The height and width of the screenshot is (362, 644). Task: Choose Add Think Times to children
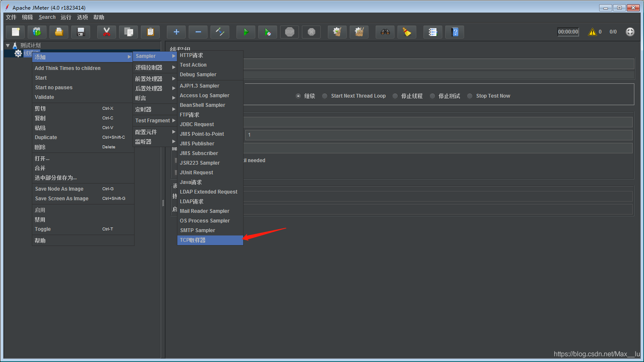[x=83, y=68]
